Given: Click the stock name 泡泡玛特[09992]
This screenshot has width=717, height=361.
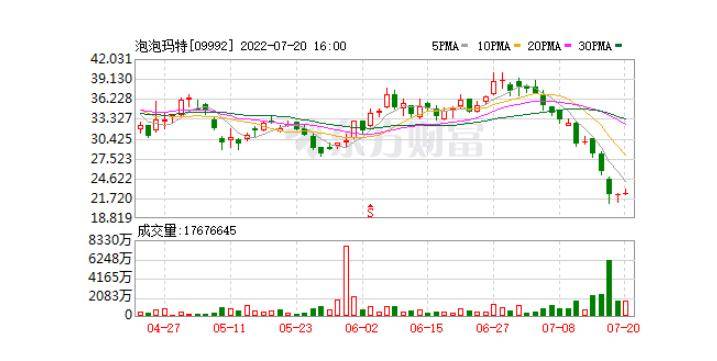Looking at the screenshot, I should click(185, 46).
